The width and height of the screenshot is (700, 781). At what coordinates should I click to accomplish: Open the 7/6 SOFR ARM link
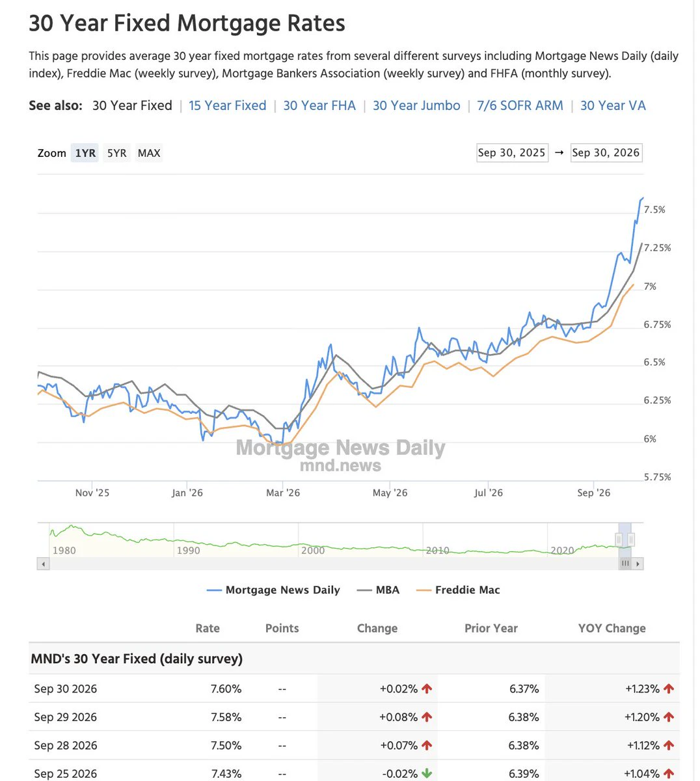(x=520, y=105)
